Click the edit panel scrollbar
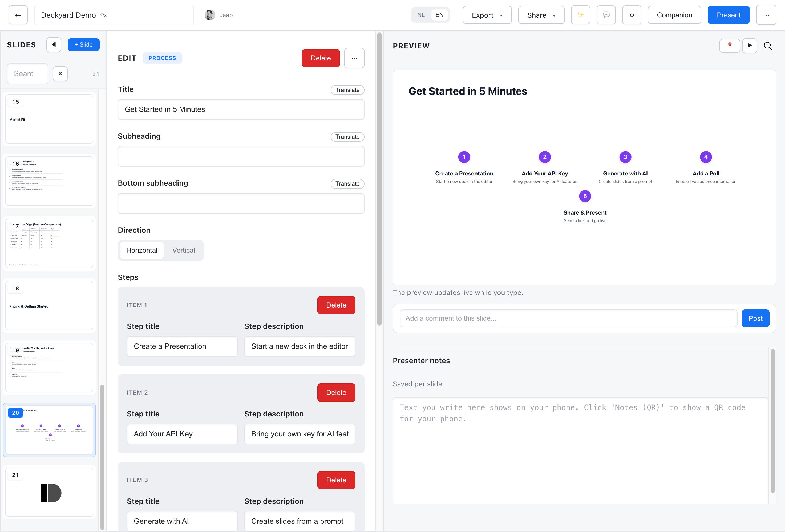Viewport: 785px width, 532px height. 379,179
